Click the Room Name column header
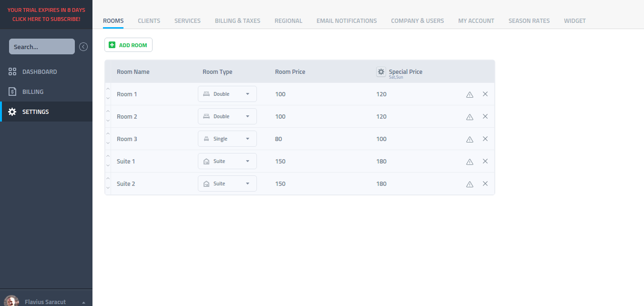 point(133,71)
